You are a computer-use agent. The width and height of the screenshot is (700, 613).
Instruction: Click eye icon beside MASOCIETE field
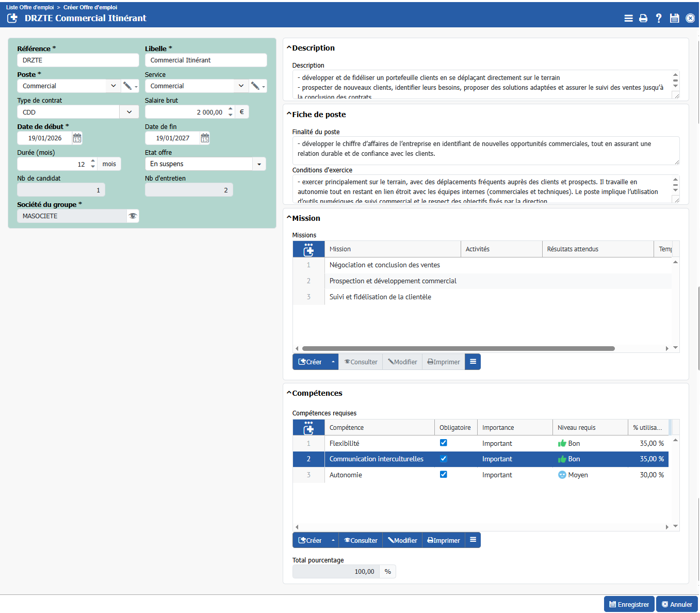[x=133, y=216]
